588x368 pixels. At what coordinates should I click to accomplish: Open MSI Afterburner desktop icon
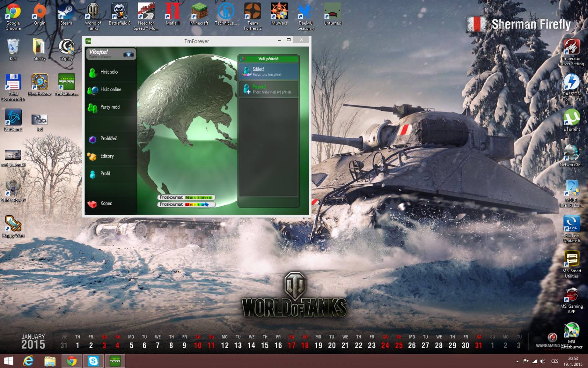[x=571, y=335]
